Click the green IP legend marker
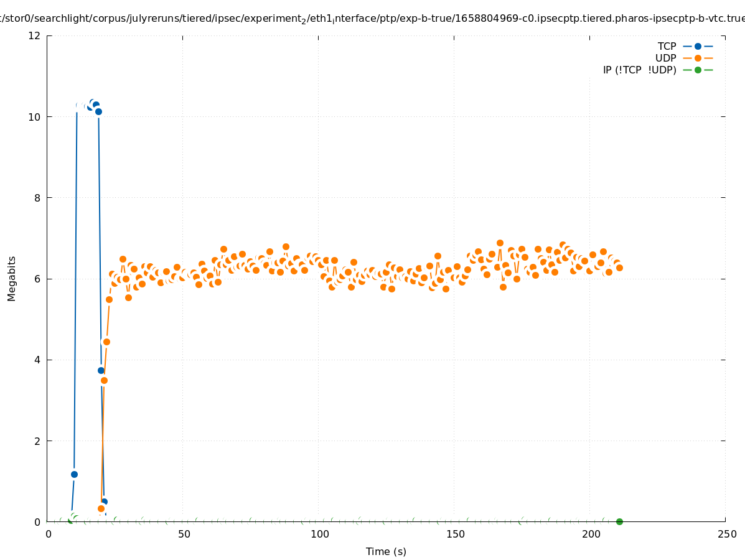Viewport: 745px width, 560px height. coord(698,70)
